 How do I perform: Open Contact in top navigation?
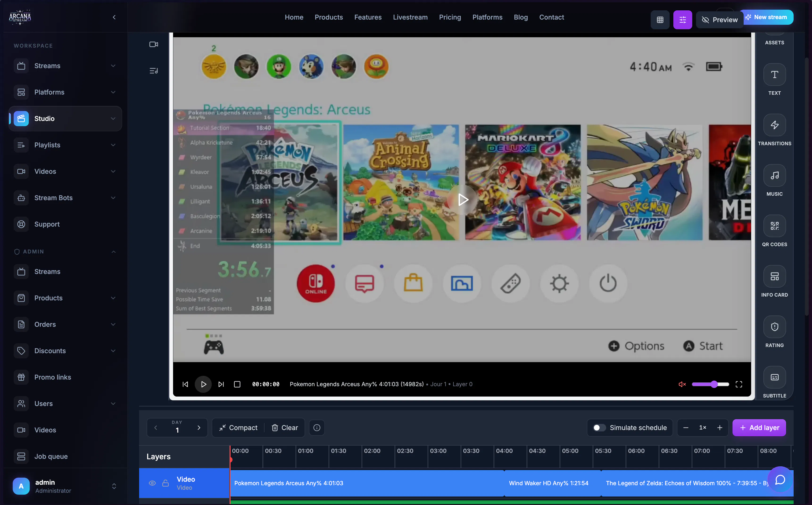[x=551, y=17]
